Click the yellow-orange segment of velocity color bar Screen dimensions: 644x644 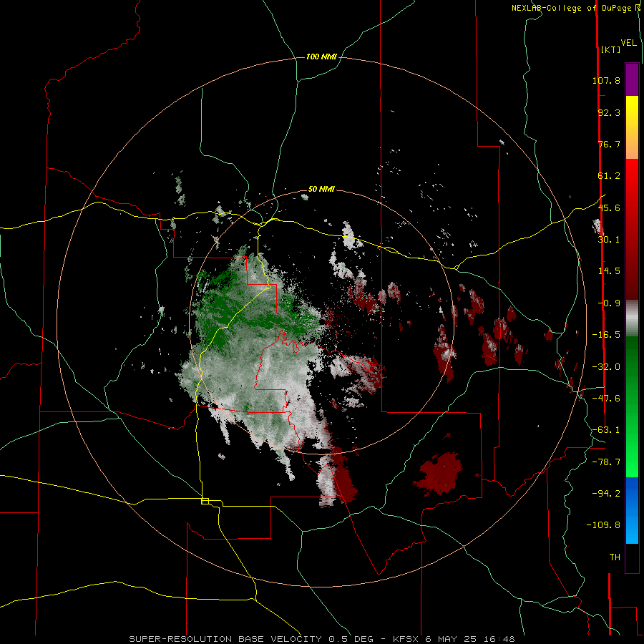click(632, 127)
